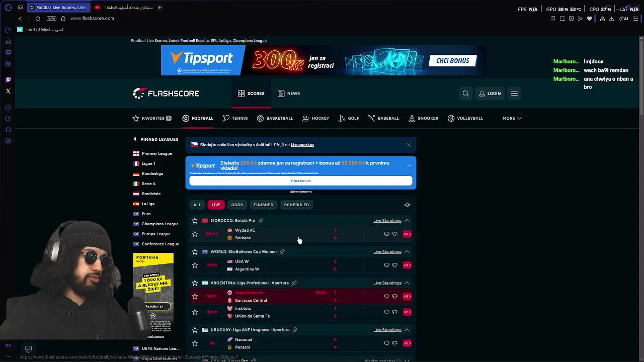Reload the page in browser toolbar

click(38, 19)
